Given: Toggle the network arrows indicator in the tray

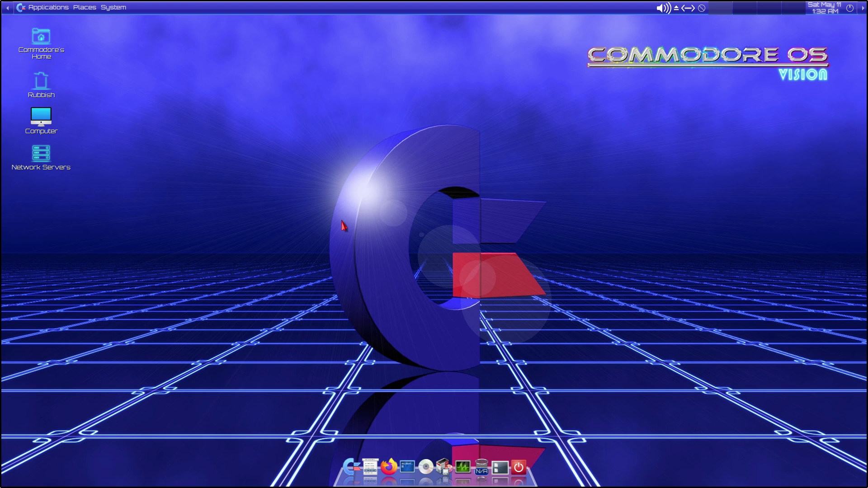Looking at the screenshot, I should coord(688,7).
